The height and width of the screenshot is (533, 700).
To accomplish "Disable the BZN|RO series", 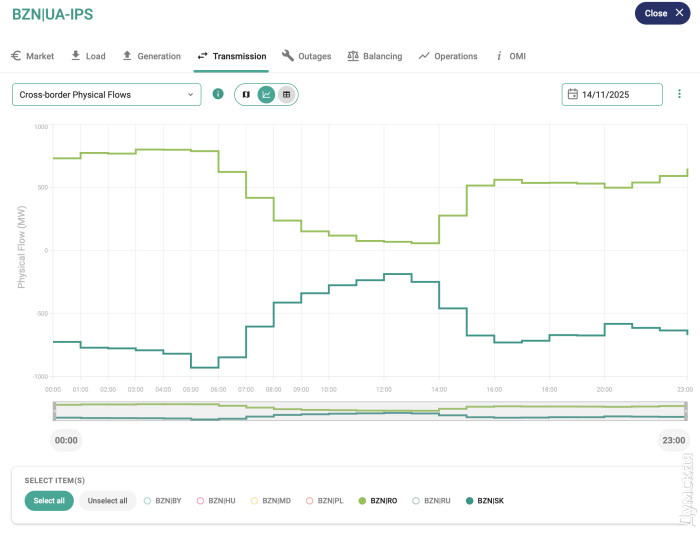I will coord(378,500).
